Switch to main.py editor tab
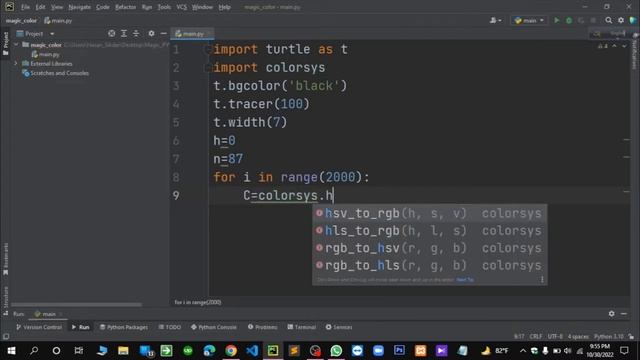 pyautogui.click(x=192, y=33)
